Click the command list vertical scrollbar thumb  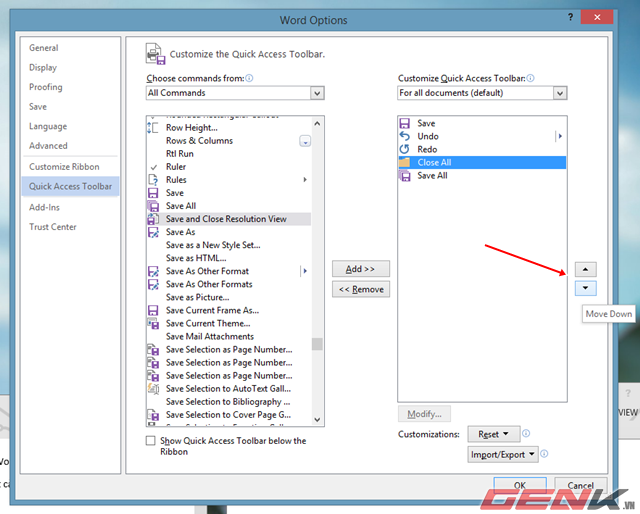[317, 344]
